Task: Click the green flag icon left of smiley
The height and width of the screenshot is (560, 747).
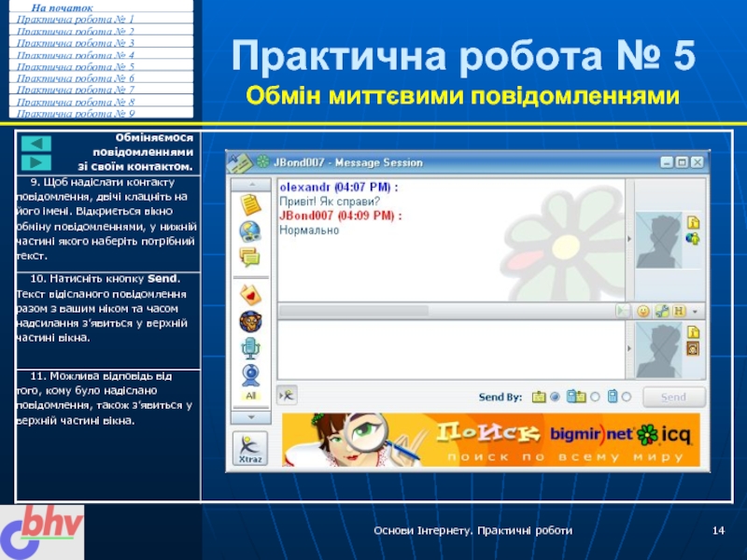Action: point(623,312)
